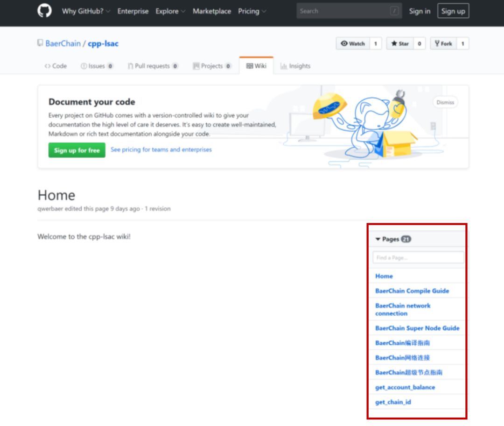Open stargazers count next to Star
The width and height of the screenshot is (504, 426).
coord(419,43)
